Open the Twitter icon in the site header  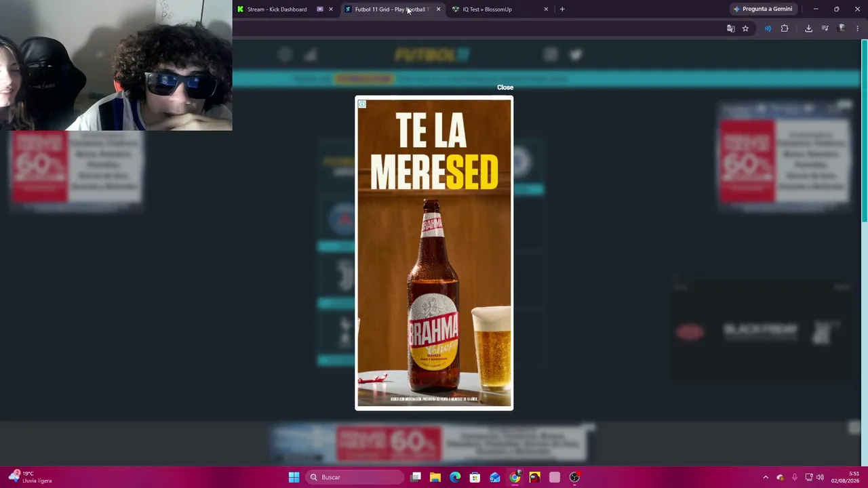click(x=576, y=55)
